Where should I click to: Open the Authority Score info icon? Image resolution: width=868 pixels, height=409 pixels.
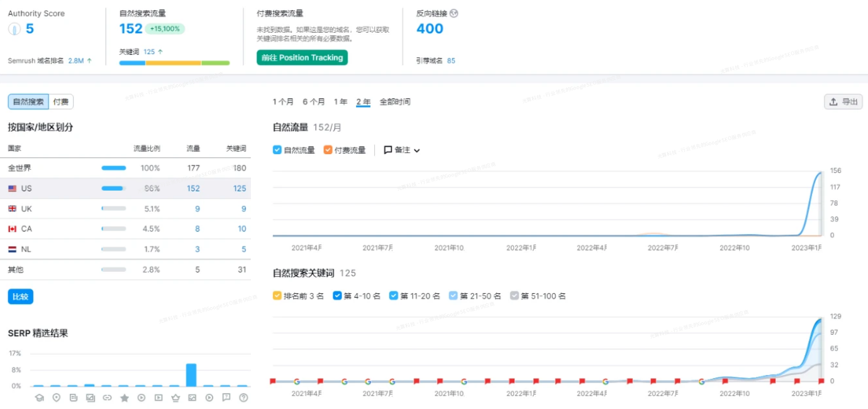14,28
